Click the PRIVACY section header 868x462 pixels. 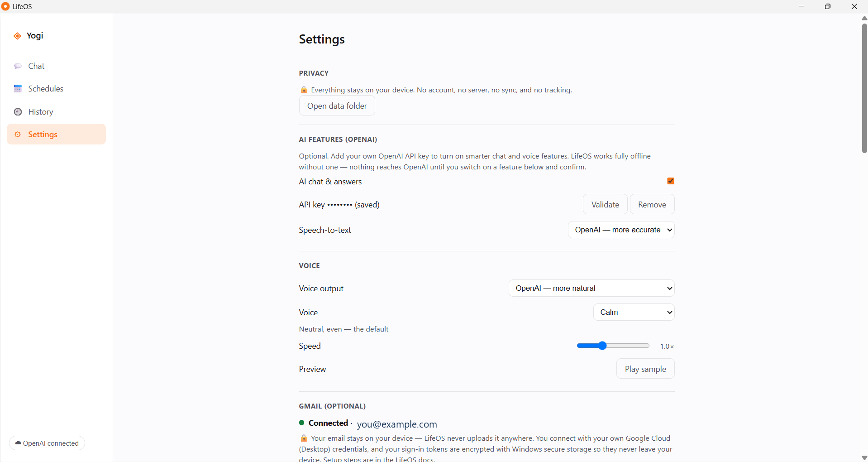pos(314,73)
